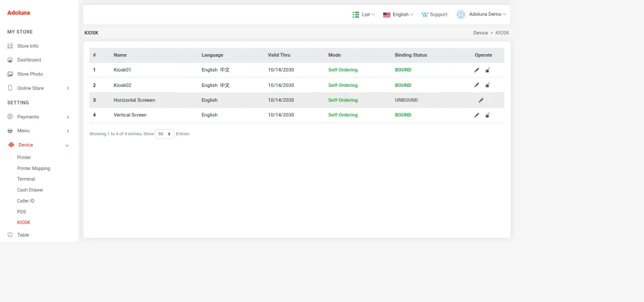Click Self-Ordering mode in Kiosk02 row
This screenshot has width=644, height=302.
coord(343,85)
